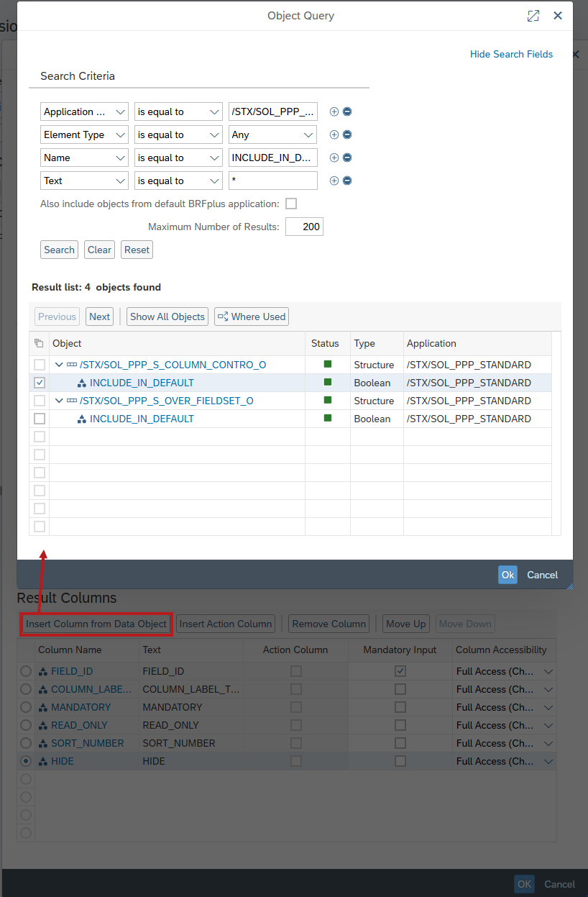This screenshot has width=588, height=897.
Task: Click the plus icon next to Name criterion
Action: coord(334,158)
